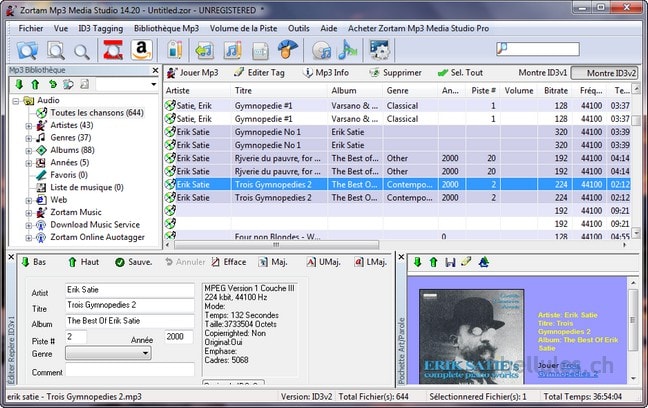Open the Volume de la Piste menu
The height and width of the screenshot is (408, 648).
pos(243,29)
